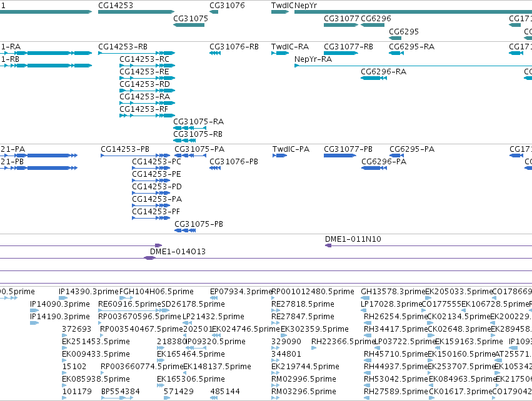The height and width of the screenshot is (401, 532).
Task: Click protein CG14253-PB
Action: [125, 149]
